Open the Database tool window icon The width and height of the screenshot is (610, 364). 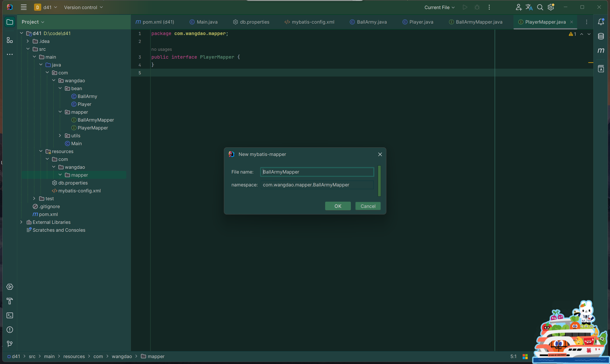(x=601, y=36)
